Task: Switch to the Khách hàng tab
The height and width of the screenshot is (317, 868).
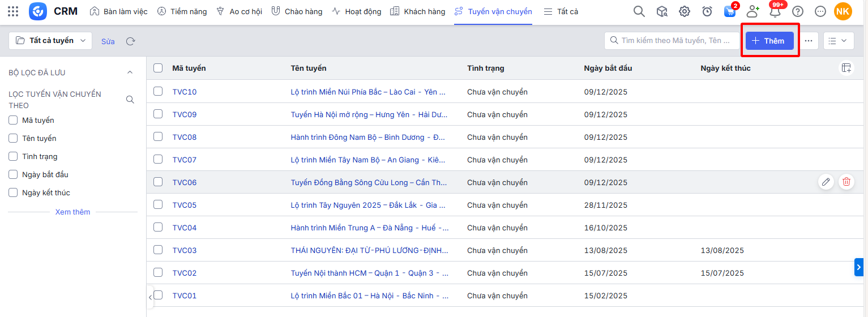Action: tap(418, 11)
